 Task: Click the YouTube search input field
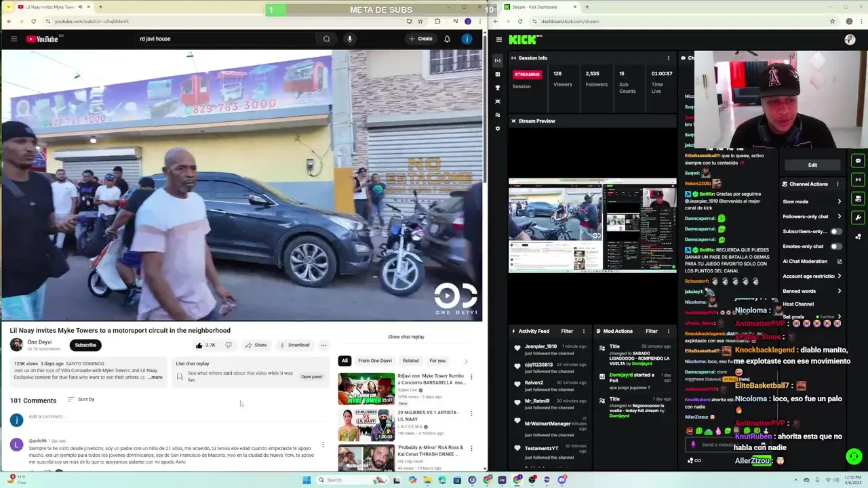pyautogui.click(x=226, y=39)
